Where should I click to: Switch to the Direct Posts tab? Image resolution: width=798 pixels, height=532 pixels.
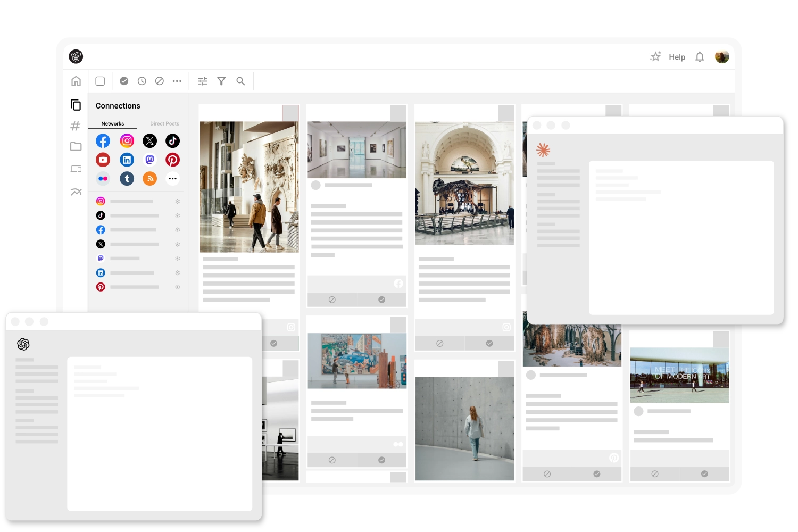tap(164, 123)
